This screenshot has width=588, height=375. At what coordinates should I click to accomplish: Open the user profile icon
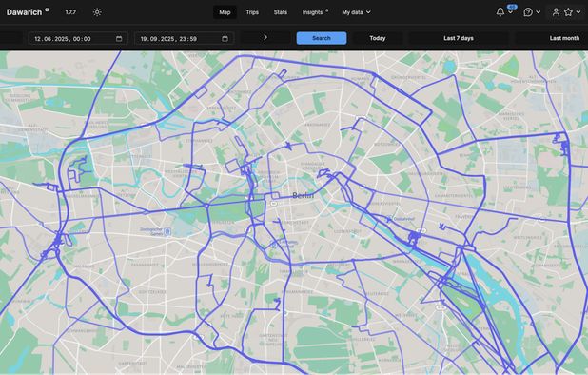(556, 12)
